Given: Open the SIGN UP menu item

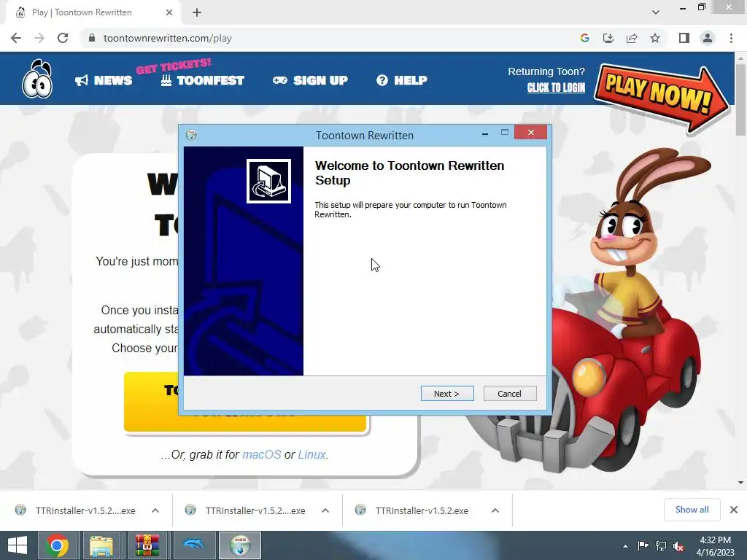Looking at the screenshot, I should point(310,80).
